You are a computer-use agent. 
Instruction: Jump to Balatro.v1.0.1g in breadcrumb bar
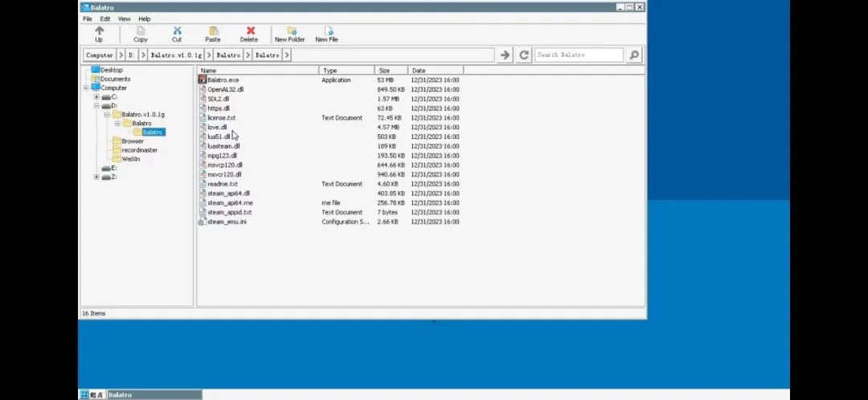[x=176, y=55]
